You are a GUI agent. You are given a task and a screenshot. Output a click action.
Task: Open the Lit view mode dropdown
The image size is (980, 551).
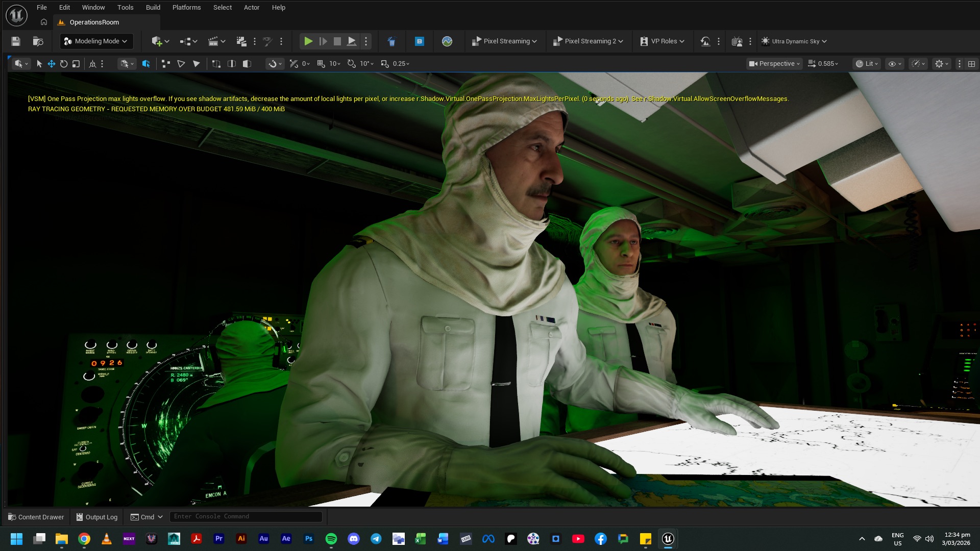tap(867, 64)
